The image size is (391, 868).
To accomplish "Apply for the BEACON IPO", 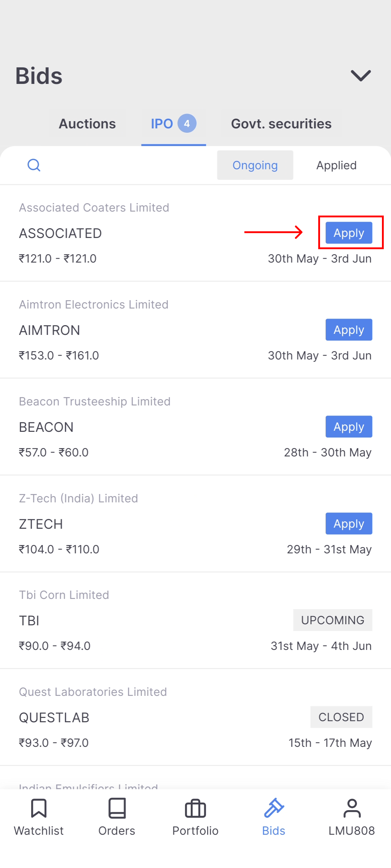I will click(349, 427).
